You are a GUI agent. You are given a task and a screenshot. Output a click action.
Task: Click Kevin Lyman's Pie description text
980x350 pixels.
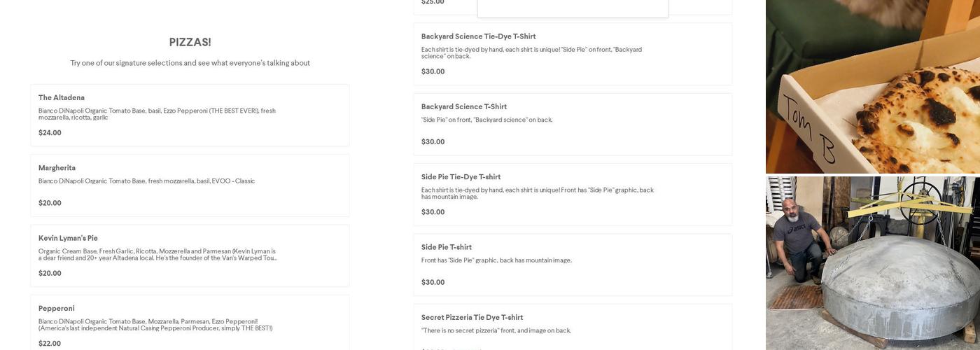[x=157, y=255]
